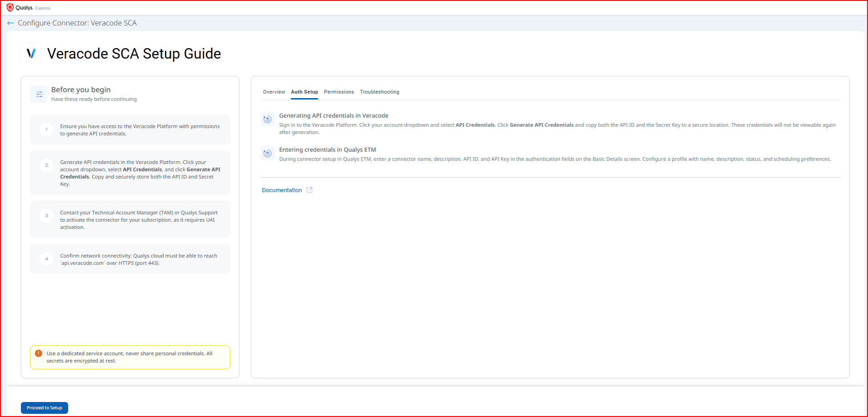Click the Qualys logo in the header
This screenshot has height=417, width=868.
click(20, 8)
